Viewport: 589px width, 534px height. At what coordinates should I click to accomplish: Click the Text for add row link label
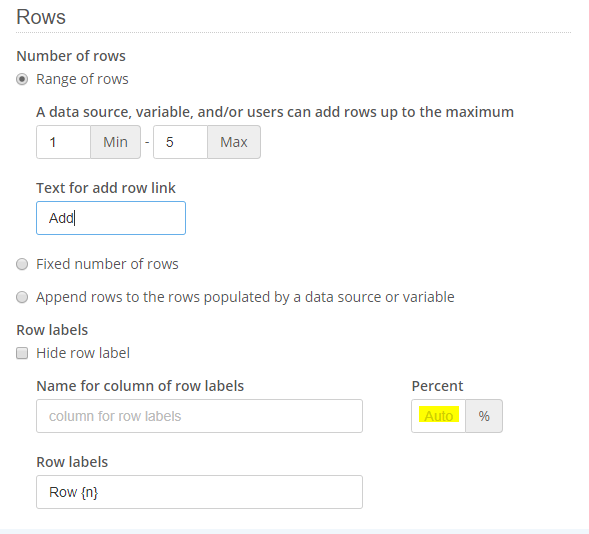(x=106, y=188)
